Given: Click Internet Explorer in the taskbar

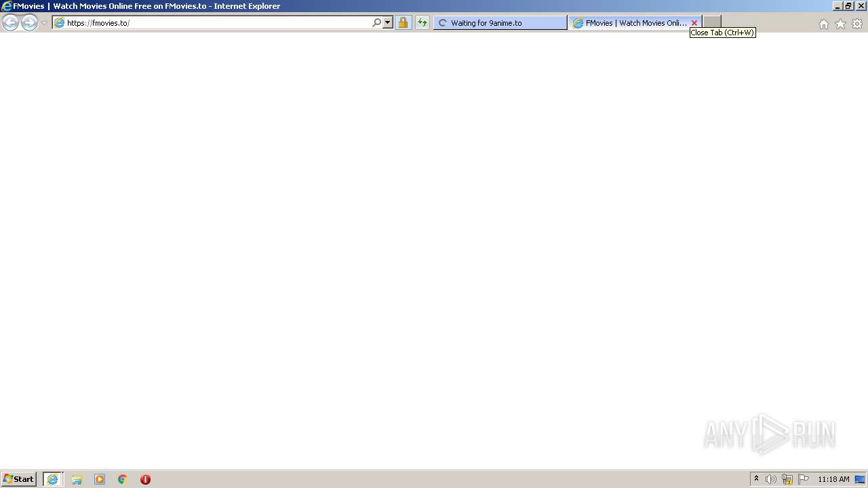Looking at the screenshot, I should click(x=53, y=479).
